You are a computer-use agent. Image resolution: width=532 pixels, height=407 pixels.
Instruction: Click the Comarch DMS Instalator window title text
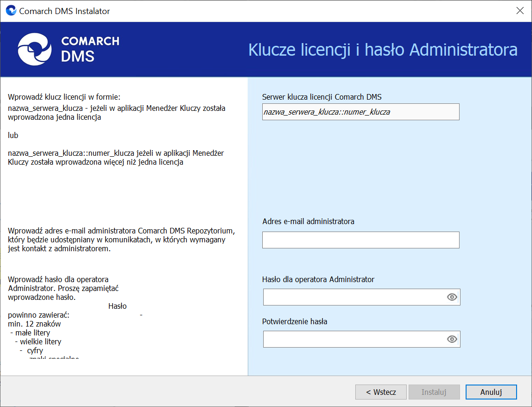65,11
